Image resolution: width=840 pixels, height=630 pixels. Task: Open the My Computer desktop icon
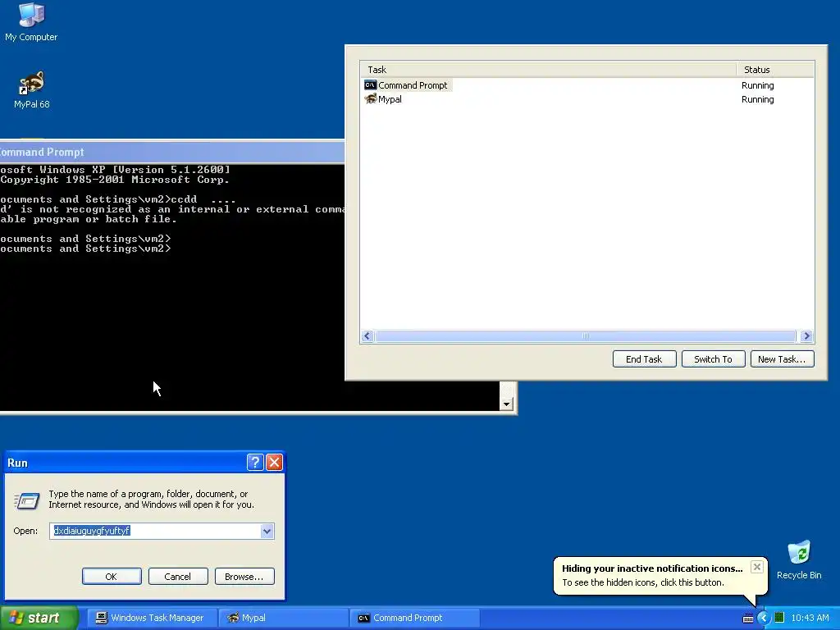pos(31,21)
